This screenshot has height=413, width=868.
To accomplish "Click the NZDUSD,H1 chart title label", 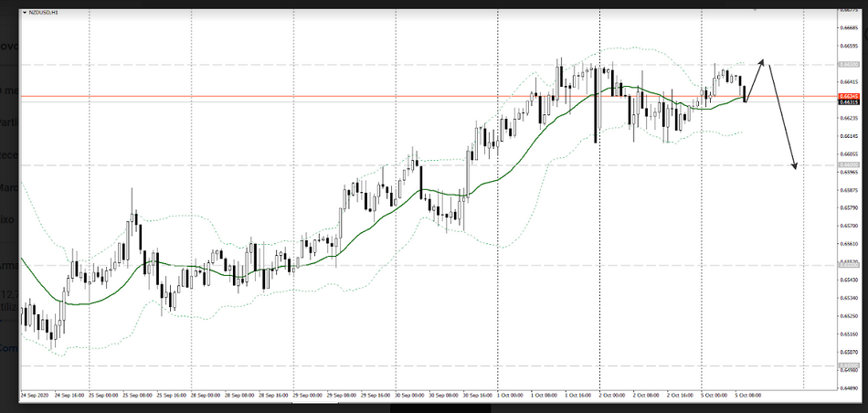I will click(x=44, y=10).
